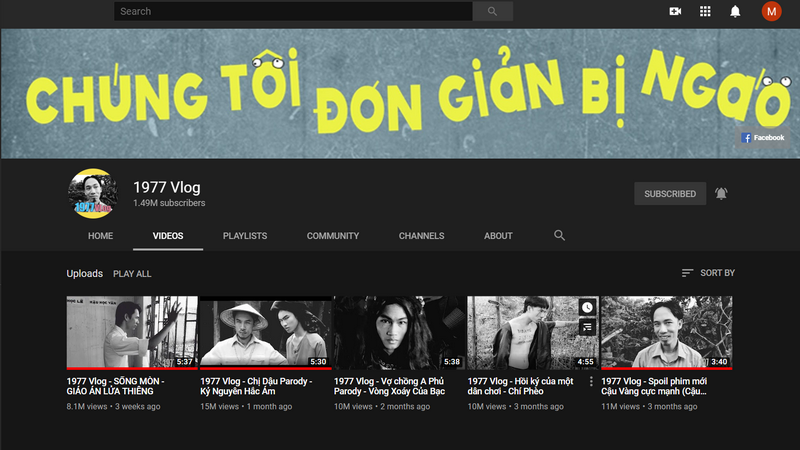Screen dimensions: 800x450
Task: Open title '1977 Vlog - SỐNG MÒN - GIÁO ÁN LỬA THIÊNG'
Action: [115, 386]
